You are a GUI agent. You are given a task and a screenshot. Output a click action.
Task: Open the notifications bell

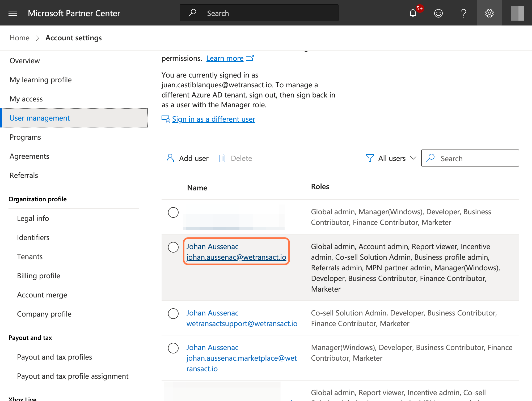click(x=413, y=13)
